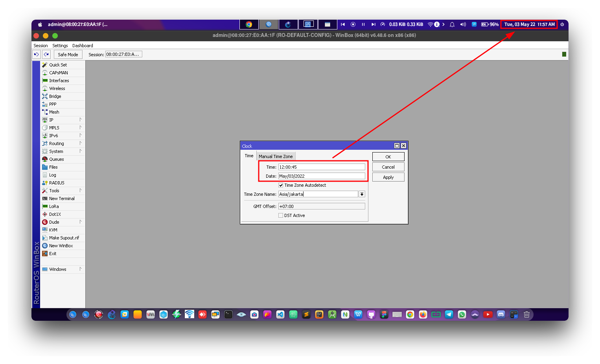
Task: Open Quick Set from the sidebar
Action: pos(58,65)
